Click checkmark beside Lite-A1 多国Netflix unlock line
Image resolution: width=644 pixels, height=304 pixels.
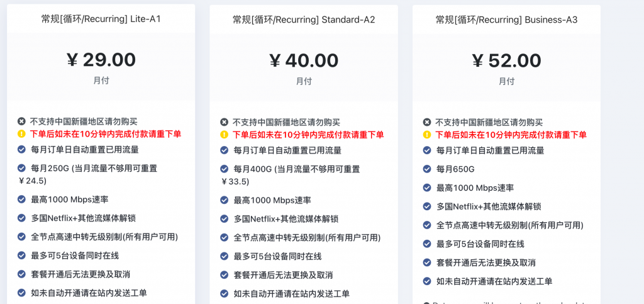[x=21, y=218]
